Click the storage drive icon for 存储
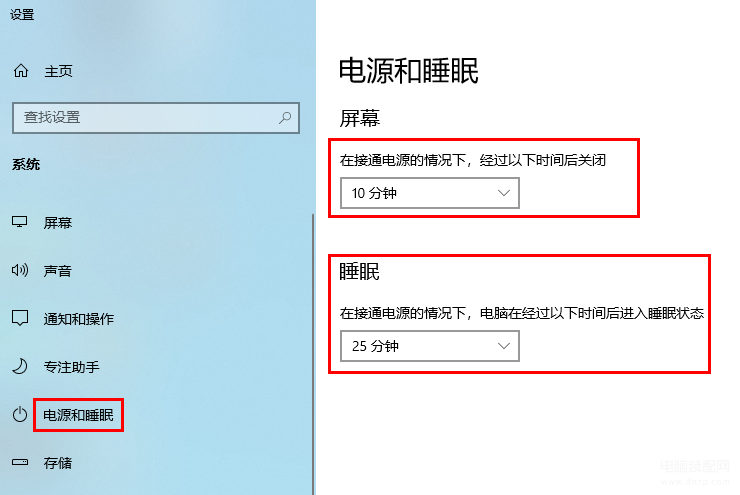The width and height of the screenshot is (740, 495). [x=20, y=462]
